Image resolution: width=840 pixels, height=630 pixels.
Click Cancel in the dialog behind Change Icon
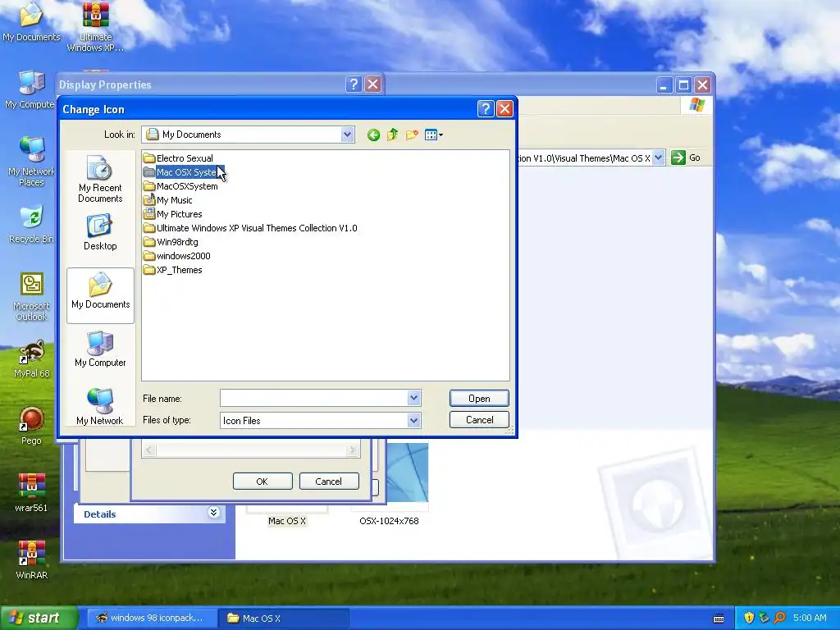point(328,481)
